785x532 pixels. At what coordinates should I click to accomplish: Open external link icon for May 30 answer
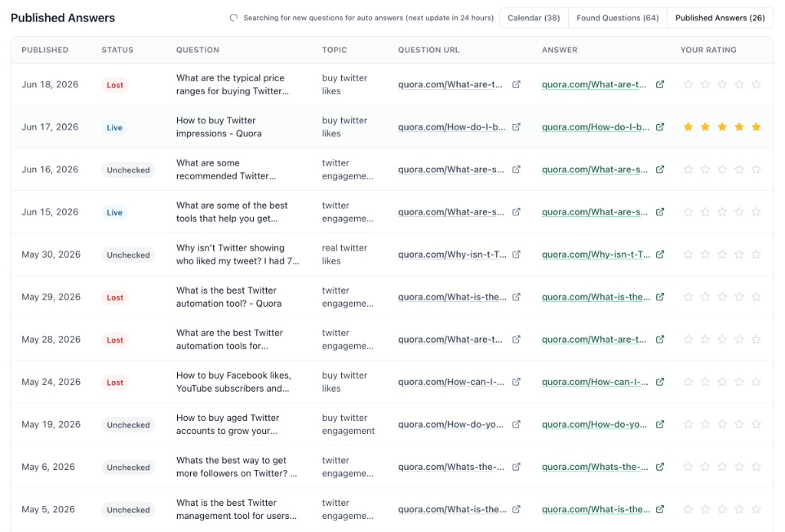660,255
